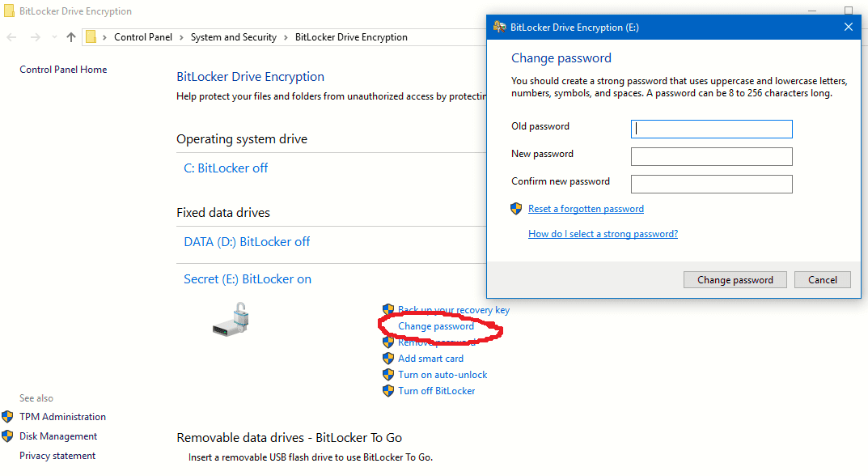
Task: Expand C: BitLocker off drive section
Action: [x=226, y=168]
